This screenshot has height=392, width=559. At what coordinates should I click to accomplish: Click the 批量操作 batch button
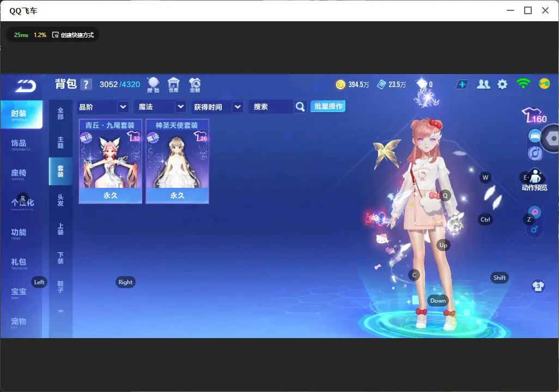pyautogui.click(x=328, y=106)
